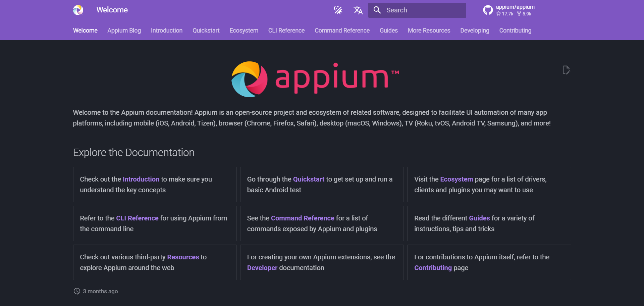The height and width of the screenshot is (306, 644).
Task: Switch to the Introduction tab
Action: coord(167,31)
